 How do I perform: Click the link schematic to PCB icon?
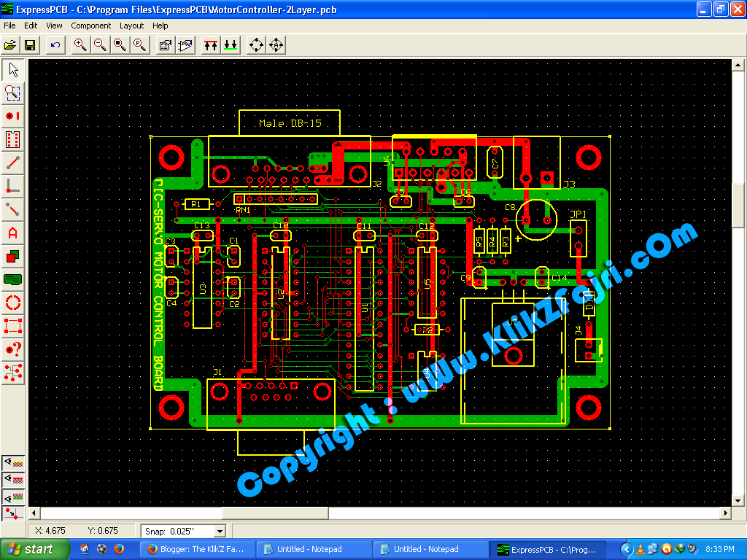(185, 45)
